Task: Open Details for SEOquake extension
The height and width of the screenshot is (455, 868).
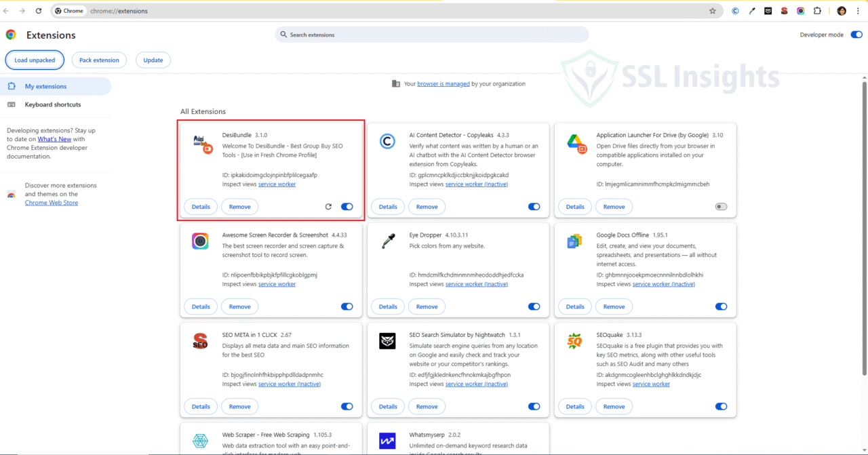Action: click(574, 406)
